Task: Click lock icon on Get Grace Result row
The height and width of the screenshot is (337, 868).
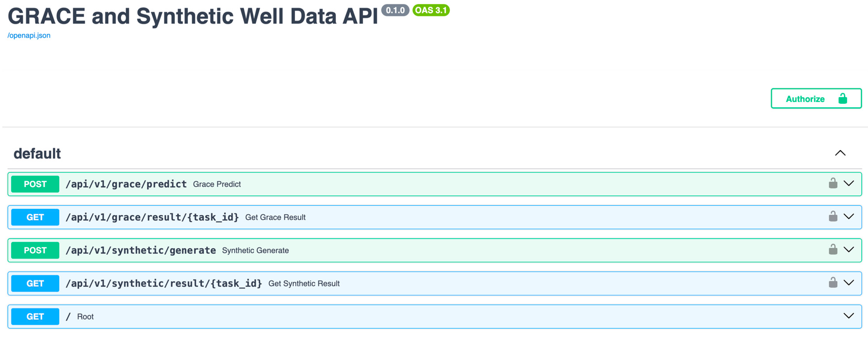Action: point(833,216)
